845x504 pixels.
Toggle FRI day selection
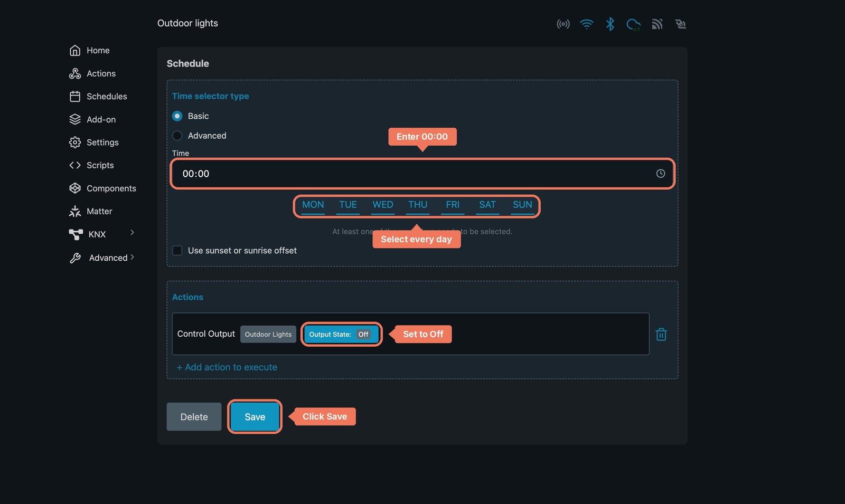click(x=453, y=205)
